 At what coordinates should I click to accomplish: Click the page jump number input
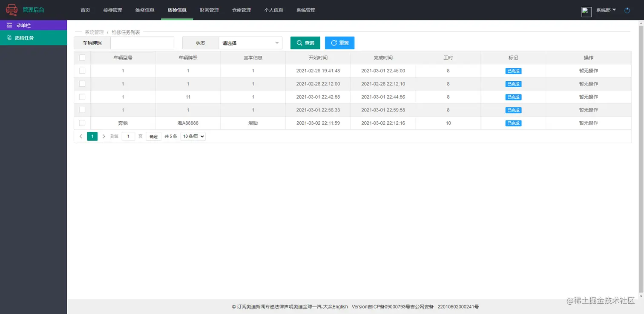(x=128, y=137)
